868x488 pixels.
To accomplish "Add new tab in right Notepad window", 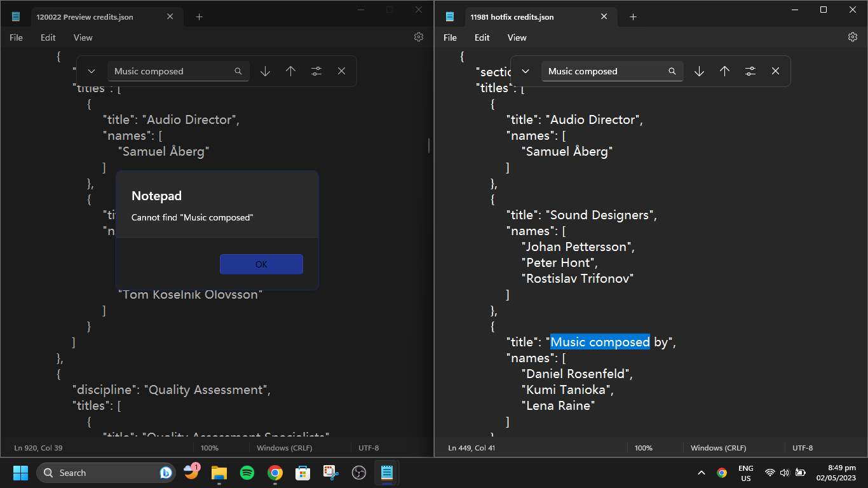I will [x=633, y=17].
